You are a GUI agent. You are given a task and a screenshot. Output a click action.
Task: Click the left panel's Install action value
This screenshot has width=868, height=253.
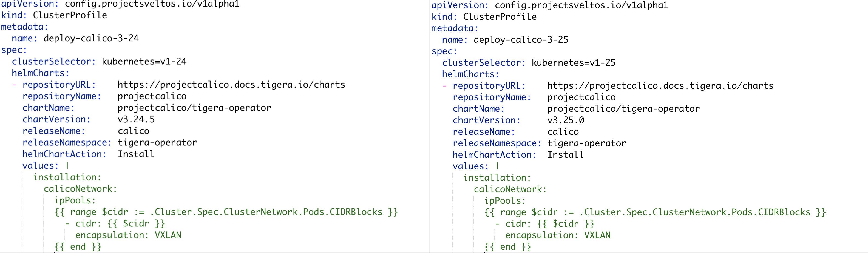pos(136,154)
